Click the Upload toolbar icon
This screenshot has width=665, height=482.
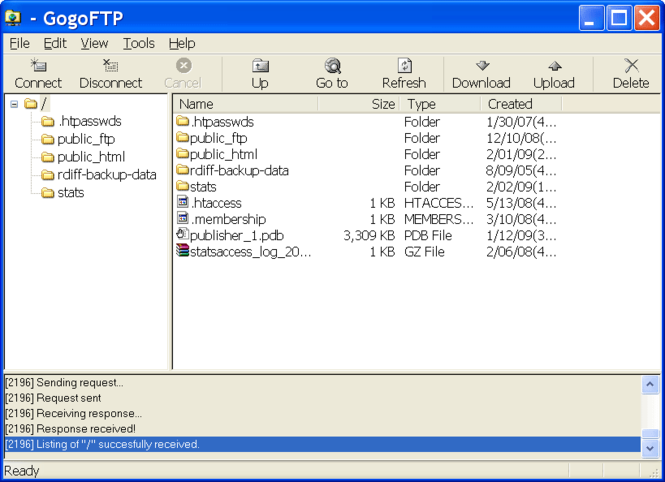554,66
